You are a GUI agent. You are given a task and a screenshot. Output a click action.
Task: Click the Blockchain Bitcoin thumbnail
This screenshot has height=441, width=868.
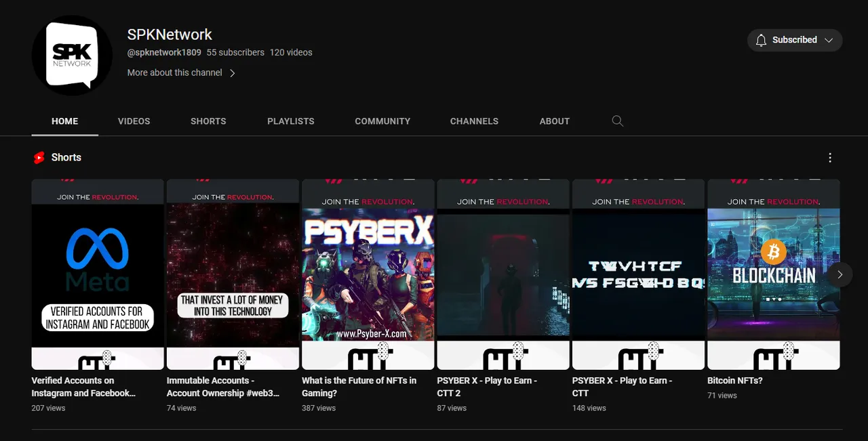tap(774, 274)
